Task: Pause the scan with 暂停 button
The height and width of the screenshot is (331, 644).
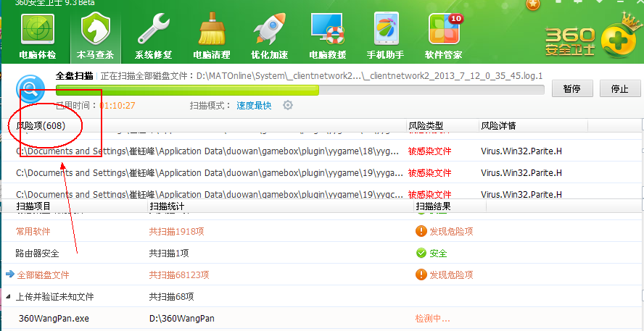Action: pos(572,88)
